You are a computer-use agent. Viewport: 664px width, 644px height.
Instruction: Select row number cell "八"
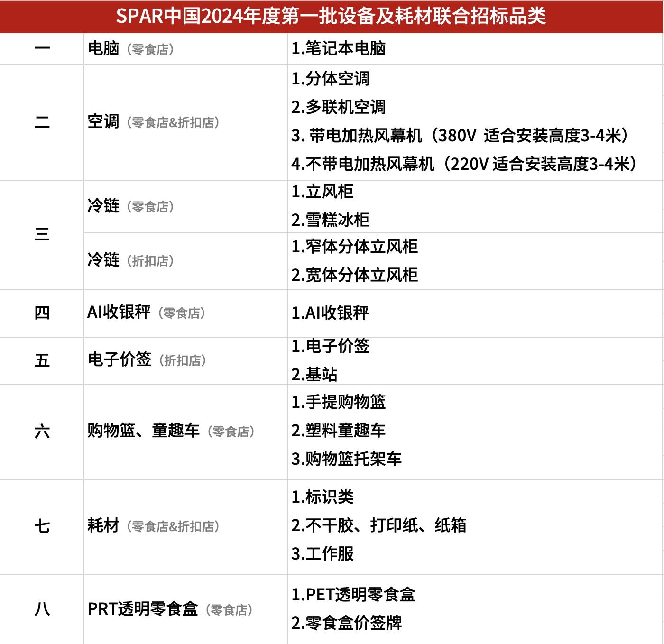(x=42, y=609)
